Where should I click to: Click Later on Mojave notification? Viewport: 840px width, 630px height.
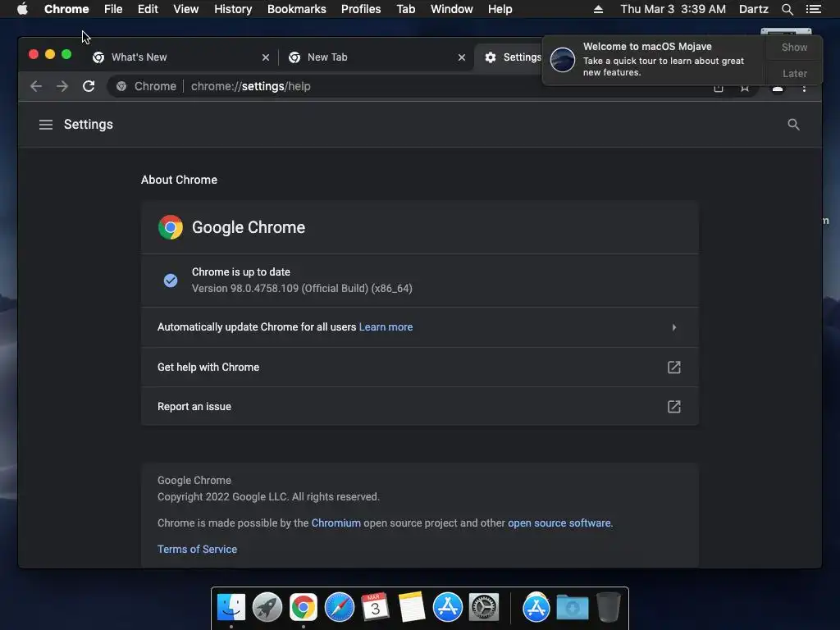point(794,73)
